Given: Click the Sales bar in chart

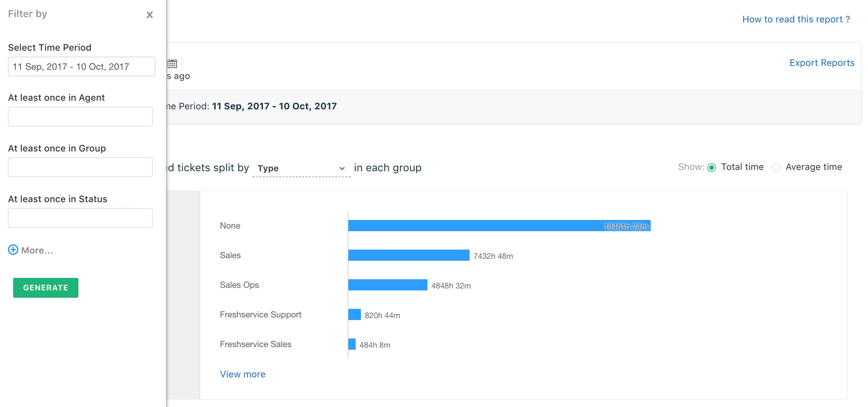Looking at the screenshot, I should pyautogui.click(x=408, y=255).
